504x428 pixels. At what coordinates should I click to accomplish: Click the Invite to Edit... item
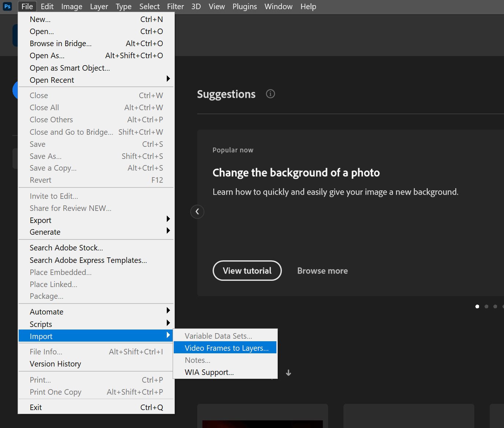pos(96,196)
